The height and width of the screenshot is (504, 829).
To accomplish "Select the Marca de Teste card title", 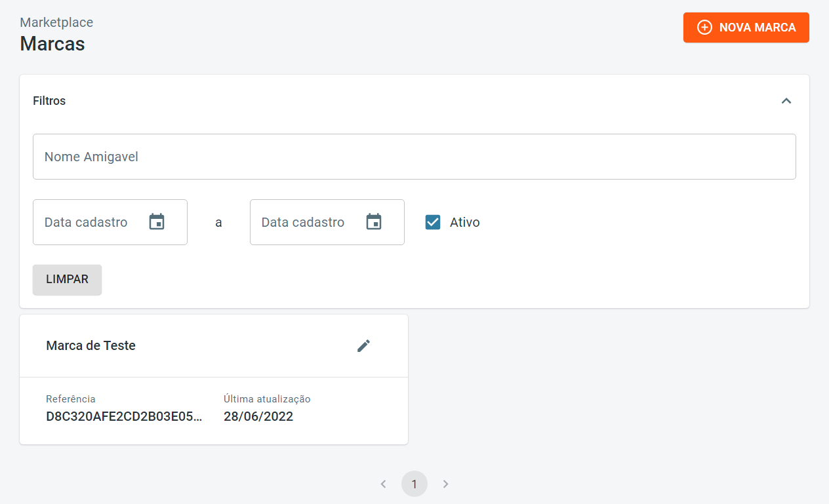I will point(91,345).
